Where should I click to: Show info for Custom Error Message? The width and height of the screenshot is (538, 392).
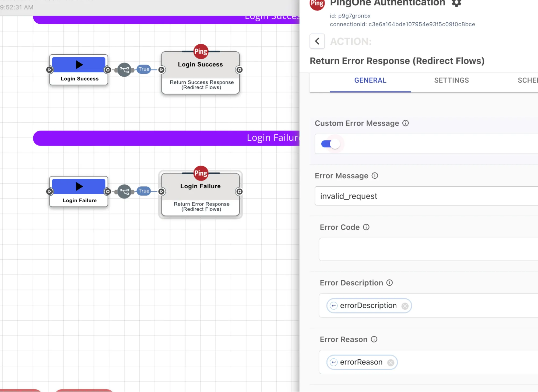(405, 123)
